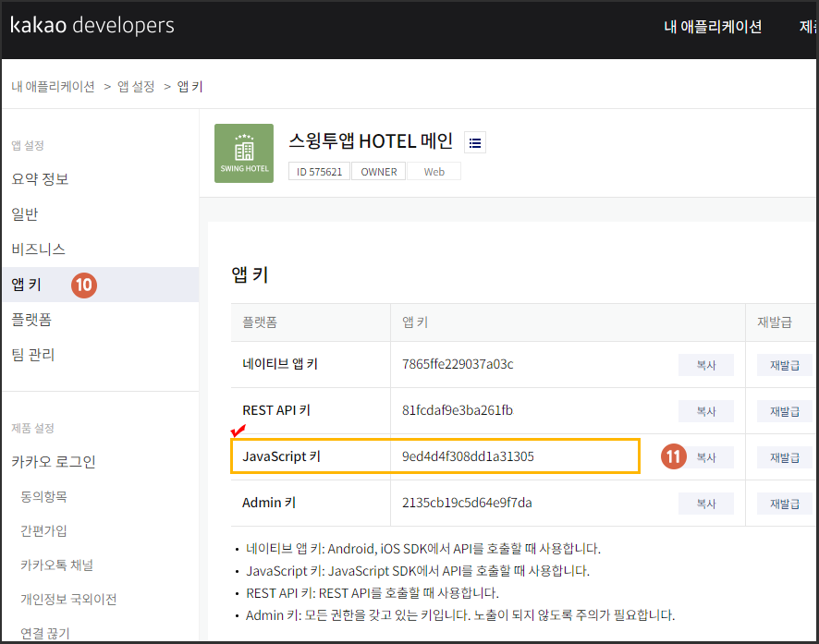Open 카카오톡 채널 sub-item
Screen dimensions: 819x644
[56, 565]
